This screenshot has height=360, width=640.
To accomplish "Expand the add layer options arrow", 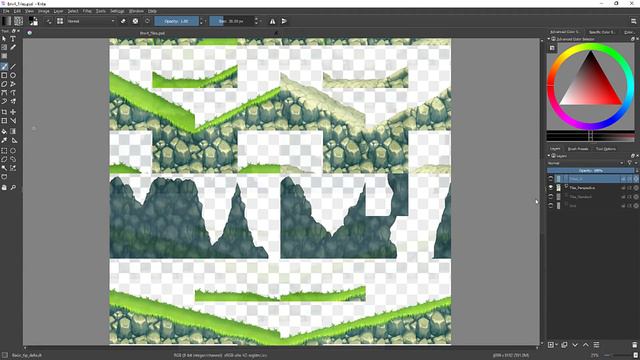I will [x=556, y=345].
